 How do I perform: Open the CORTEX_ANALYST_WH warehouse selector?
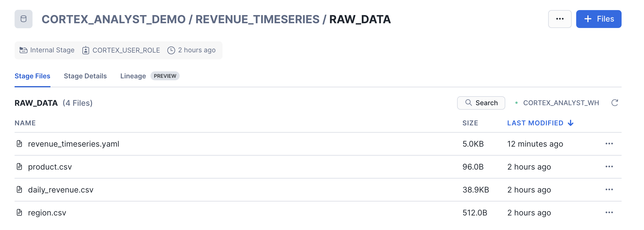click(561, 103)
